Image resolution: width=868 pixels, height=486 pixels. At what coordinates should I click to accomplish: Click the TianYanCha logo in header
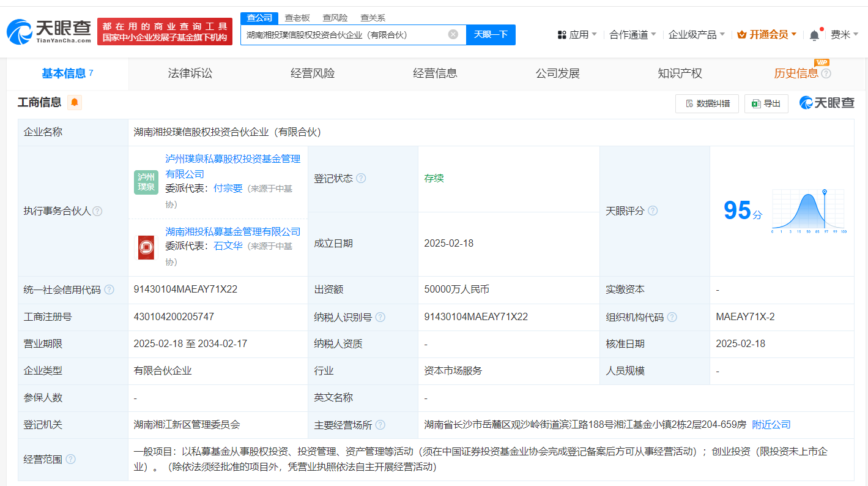click(49, 31)
